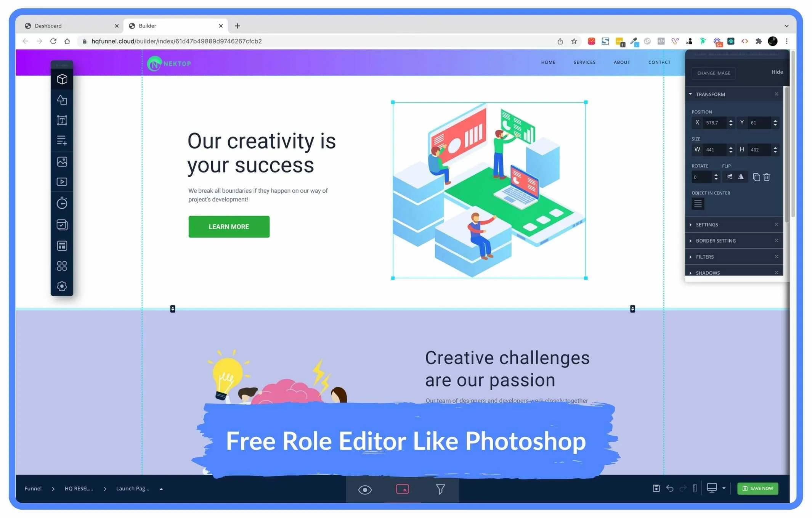
Task: Click the panel's vertical scrollbar
Action: pyautogui.click(x=787, y=153)
